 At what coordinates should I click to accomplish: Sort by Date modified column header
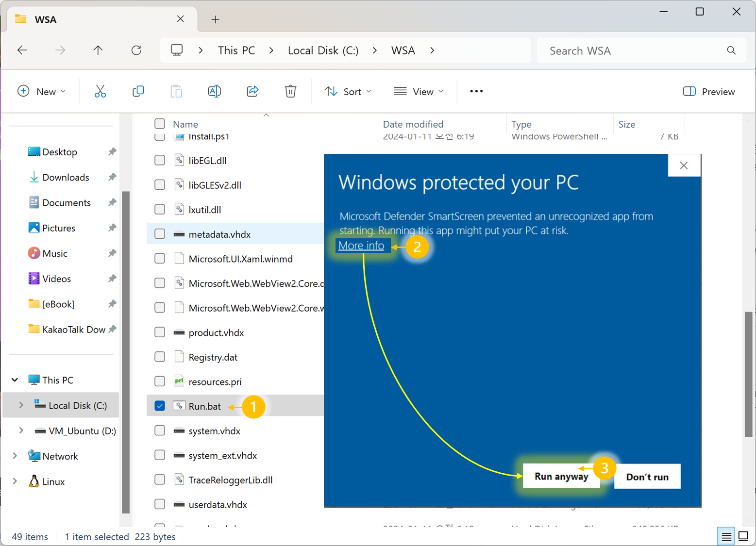[413, 124]
